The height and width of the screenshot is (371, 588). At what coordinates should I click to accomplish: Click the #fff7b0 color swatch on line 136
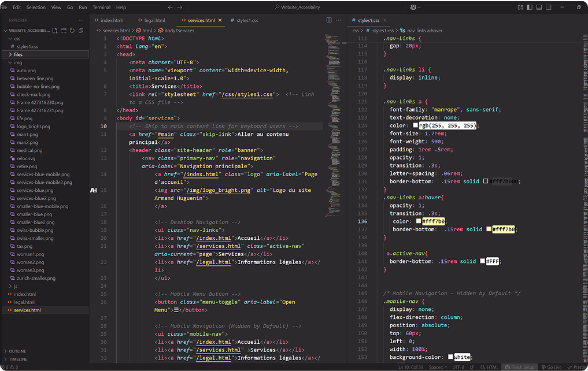coord(418,221)
